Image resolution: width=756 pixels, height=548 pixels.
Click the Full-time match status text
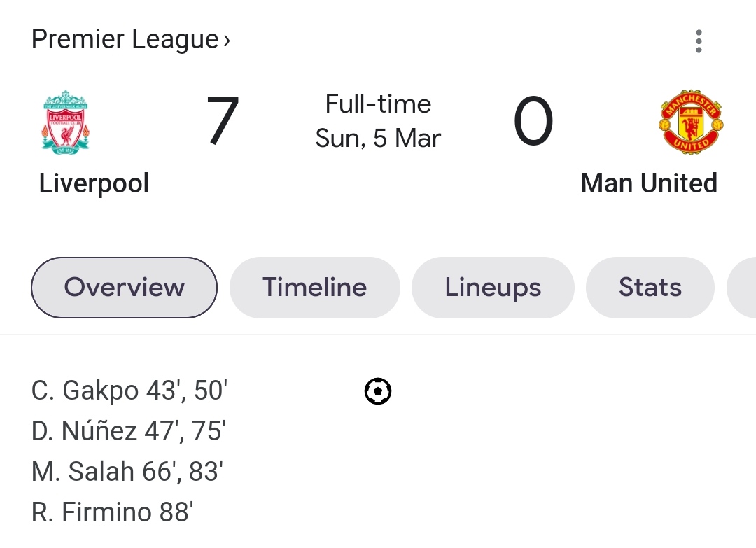378,104
